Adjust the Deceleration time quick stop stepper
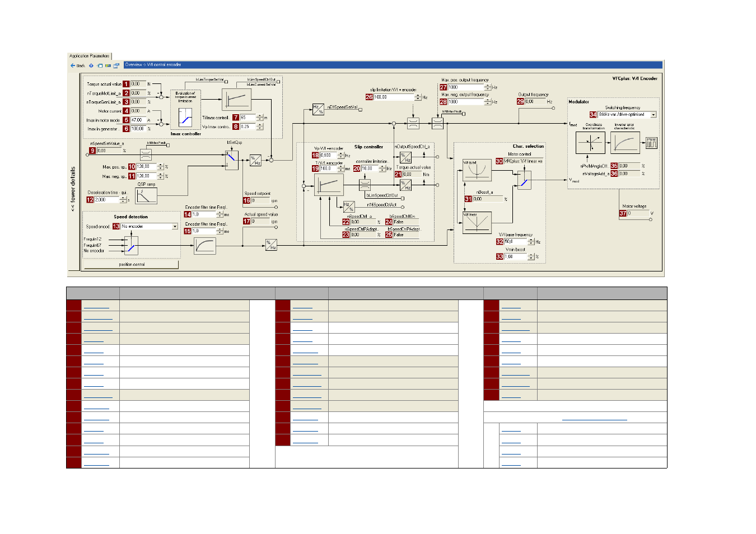756x534 pixels. pos(123,200)
